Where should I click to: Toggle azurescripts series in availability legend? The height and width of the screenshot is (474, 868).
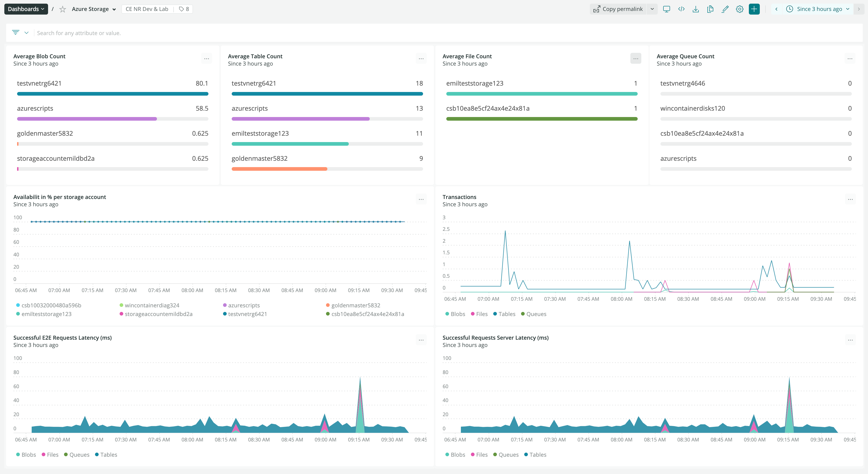(244, 305)
